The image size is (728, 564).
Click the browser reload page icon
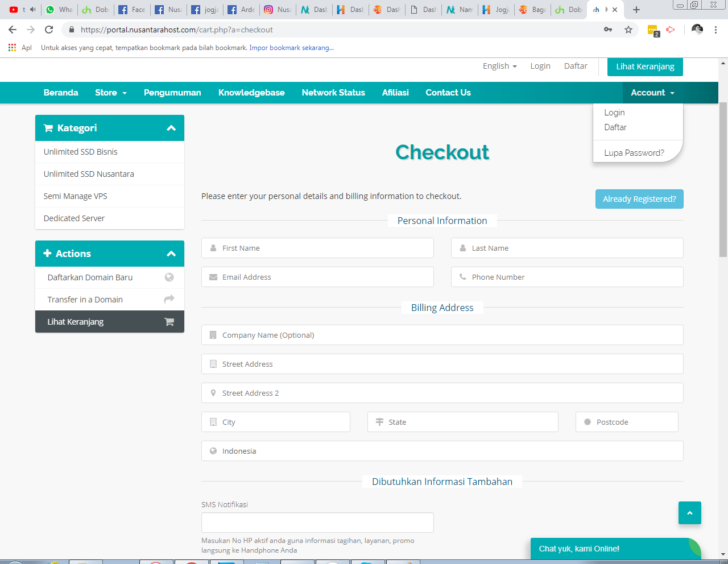click(x=49, y=30)
